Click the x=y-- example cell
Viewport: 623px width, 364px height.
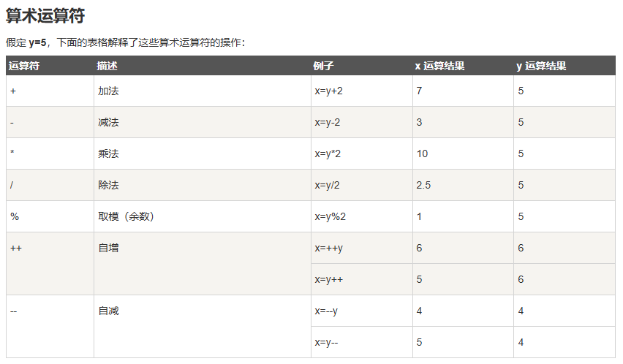(326, 343)
